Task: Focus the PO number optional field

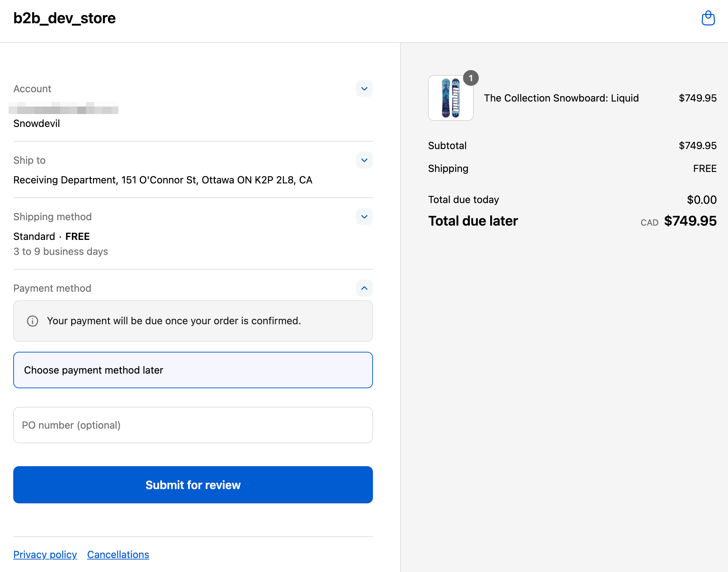Action: 193,425
